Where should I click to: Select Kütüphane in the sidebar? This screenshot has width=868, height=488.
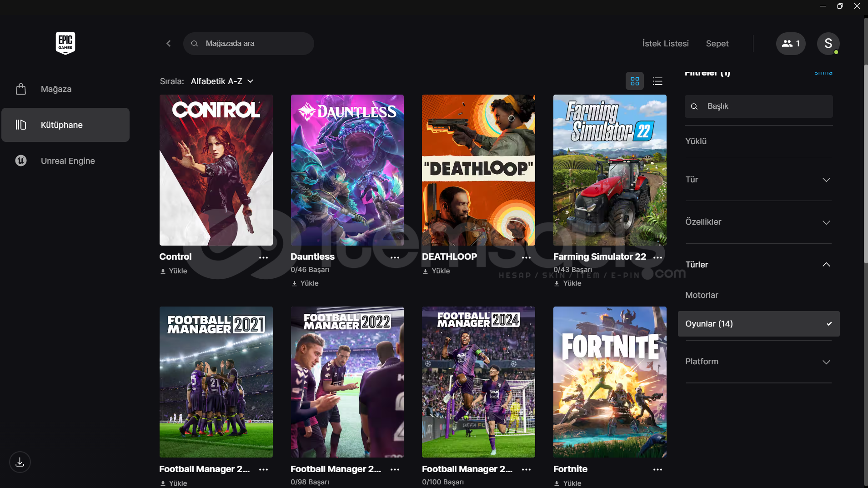[x=65, y=125]
